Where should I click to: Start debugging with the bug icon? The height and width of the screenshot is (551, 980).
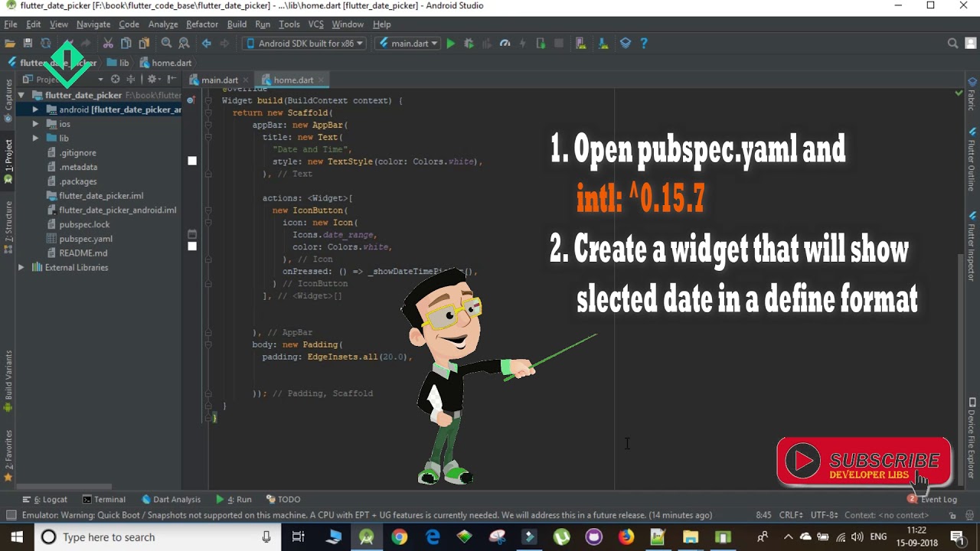click(469, 44)
